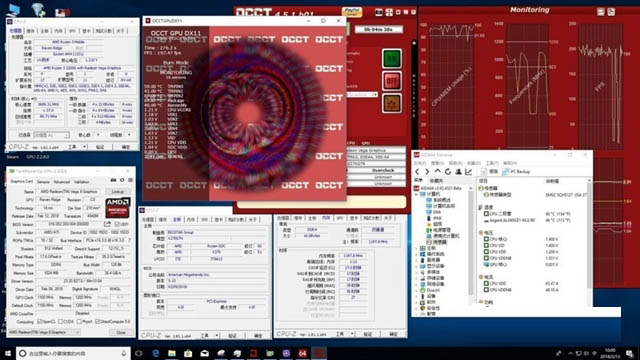The height and width of the screenshot is (360, 640).
Task: Click GPU-Z refresh icon
Action: (122, 180)
